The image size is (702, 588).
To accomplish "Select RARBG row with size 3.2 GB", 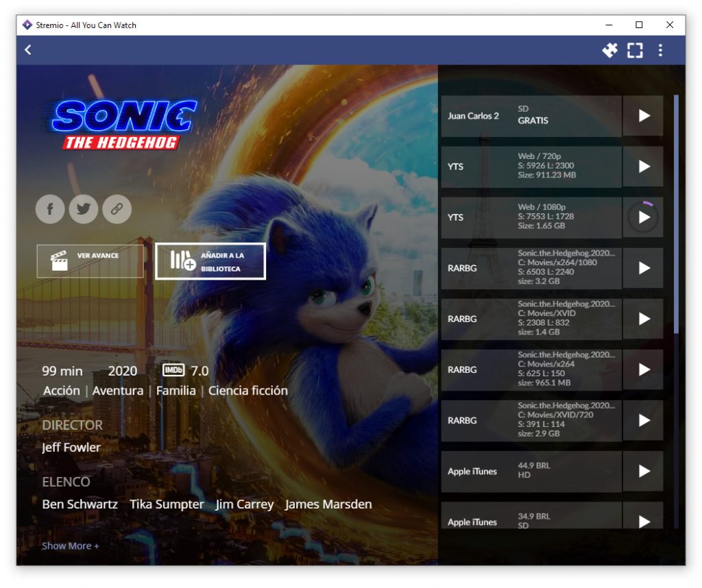I will tap(531, 268).
